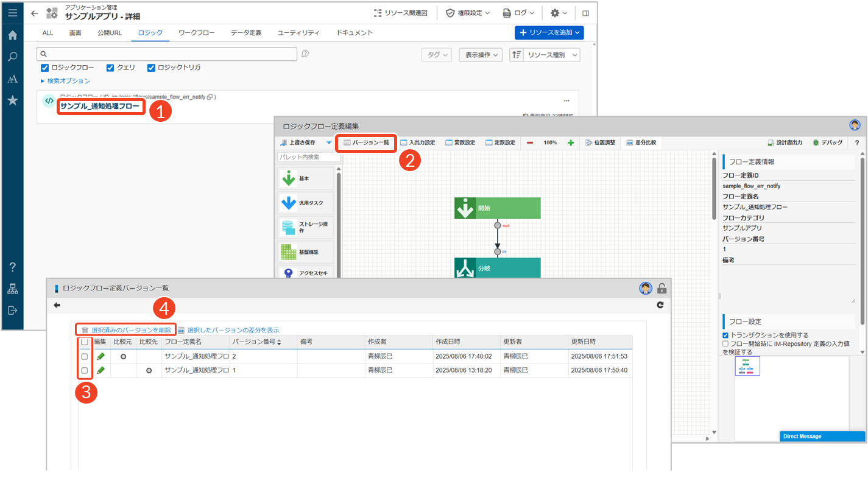This screenshot has width=868, height=478.
Task: Uncheck the ロジックフロー checkbox
Action: [x=44, y=68]
